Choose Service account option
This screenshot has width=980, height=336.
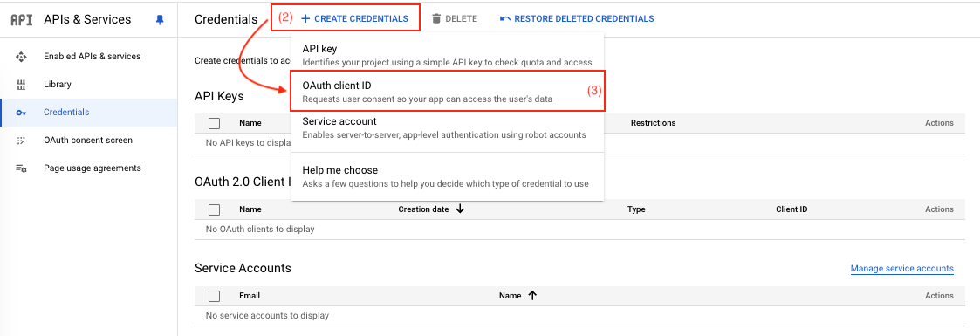448,127
